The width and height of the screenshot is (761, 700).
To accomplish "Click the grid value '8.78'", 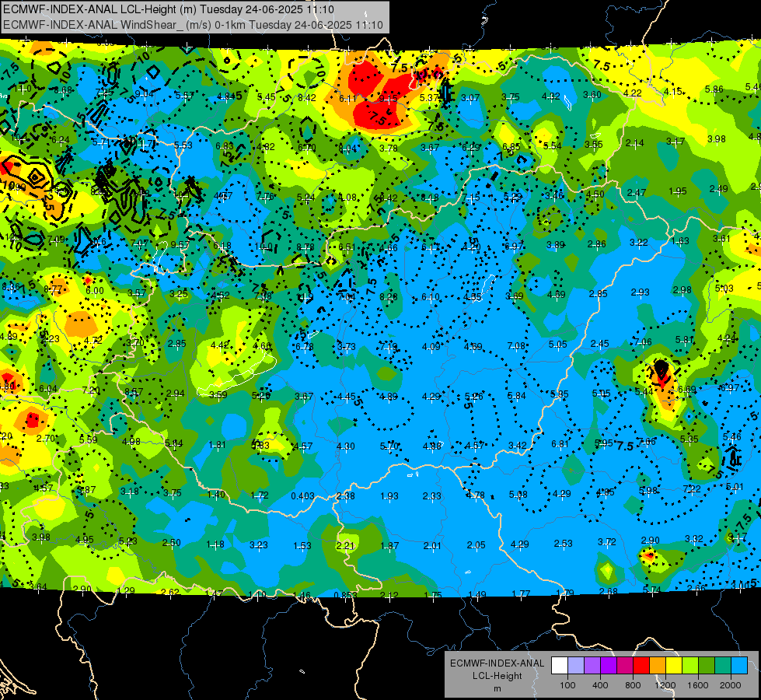I will [305, 247].
